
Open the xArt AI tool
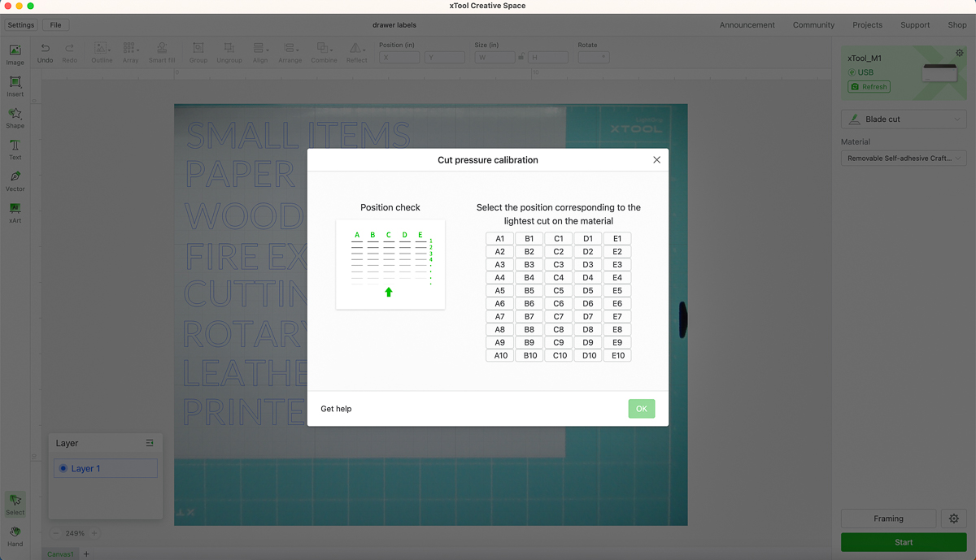click(15, 213)
